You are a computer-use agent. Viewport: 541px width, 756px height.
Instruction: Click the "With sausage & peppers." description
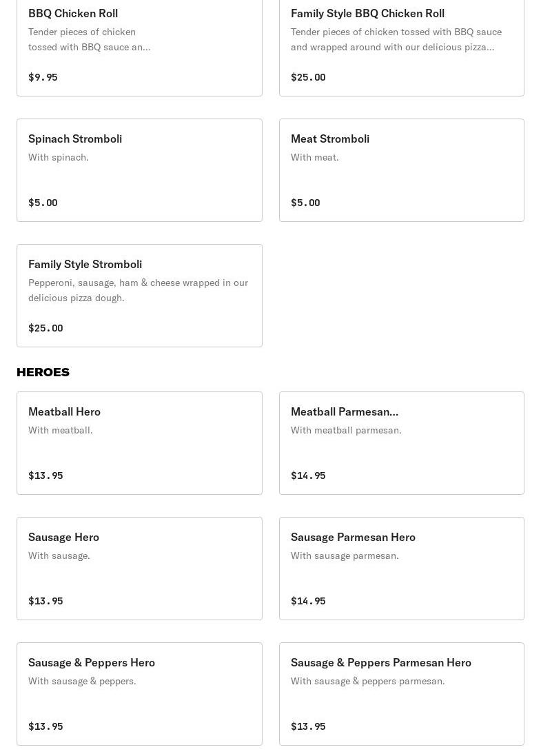click(82, 681)
